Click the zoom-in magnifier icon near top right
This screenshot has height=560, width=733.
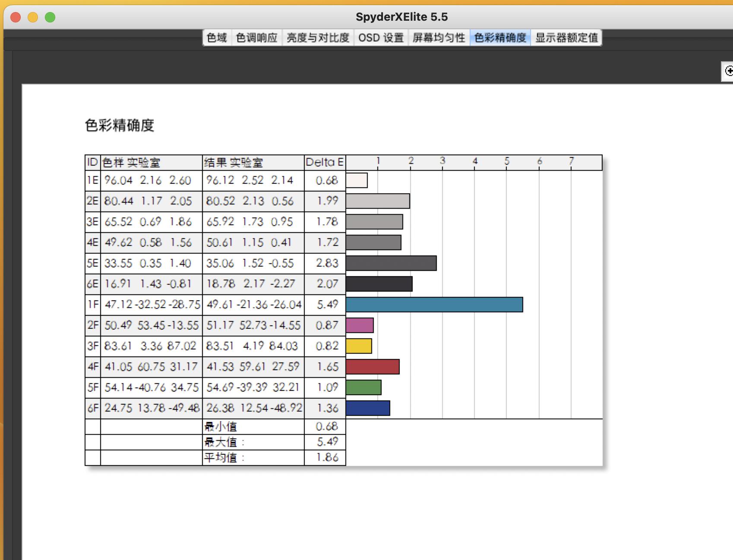tap(730, 70)
